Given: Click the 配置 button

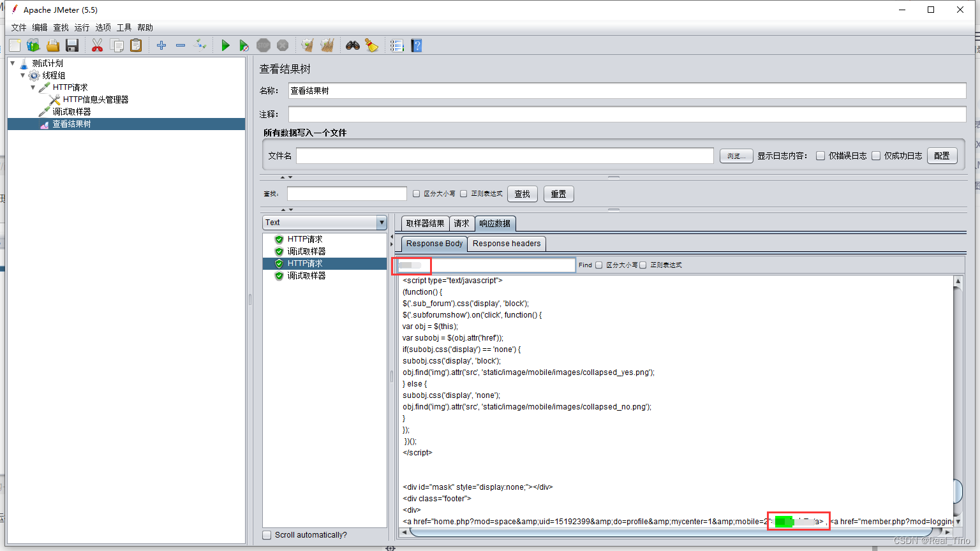Looking at the screenshot, I should click(x=942, y=156).
